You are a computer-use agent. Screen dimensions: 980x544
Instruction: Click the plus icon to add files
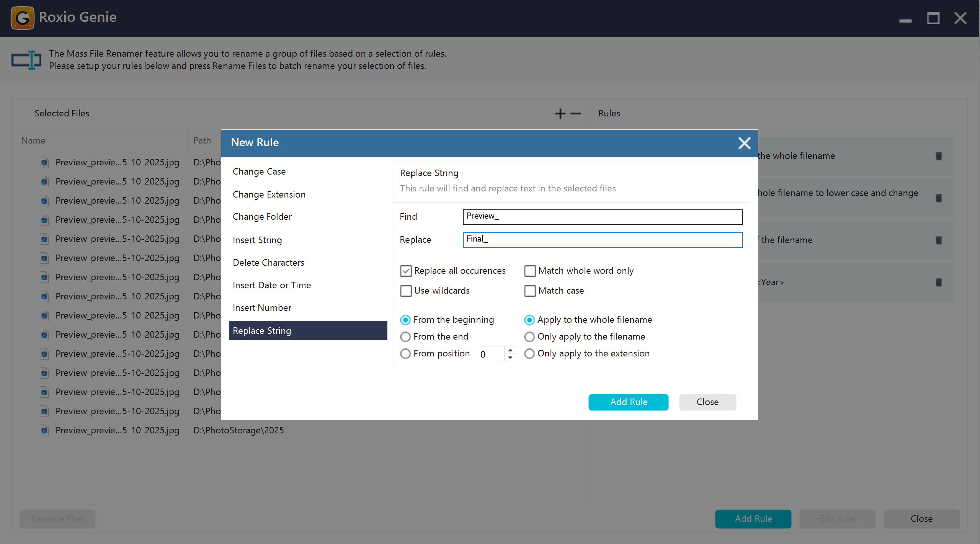point(560,114)
